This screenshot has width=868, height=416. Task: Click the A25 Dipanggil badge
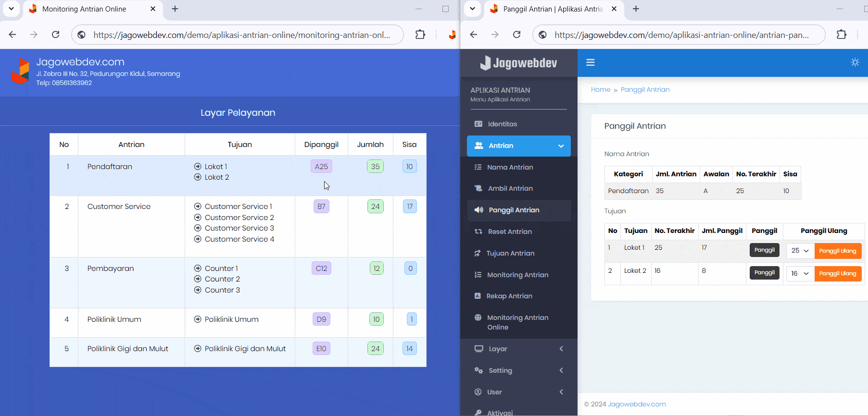point(321,167)
